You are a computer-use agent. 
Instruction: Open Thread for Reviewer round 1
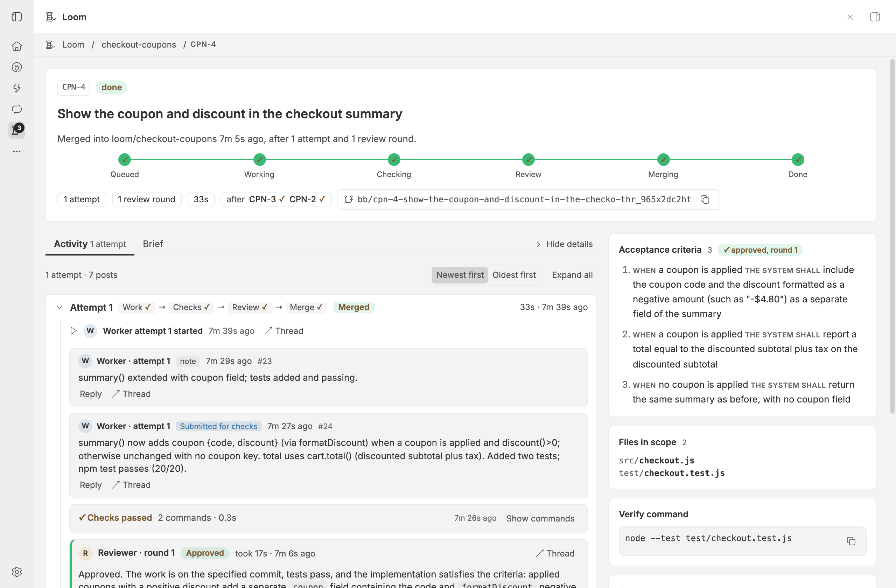(x=555, y=553)
